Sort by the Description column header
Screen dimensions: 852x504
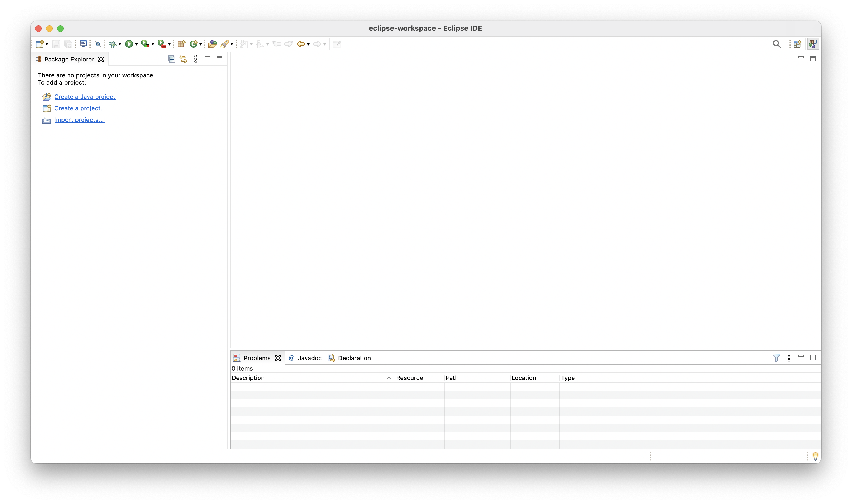(248, 378)
